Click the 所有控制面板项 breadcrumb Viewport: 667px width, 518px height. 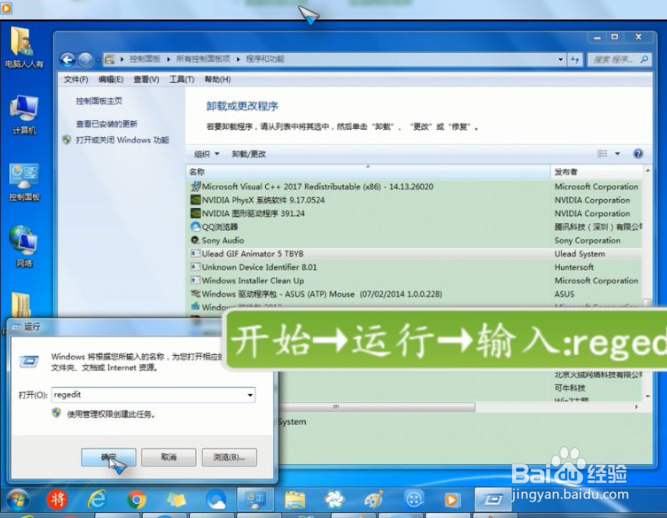(x=203, y=59)
